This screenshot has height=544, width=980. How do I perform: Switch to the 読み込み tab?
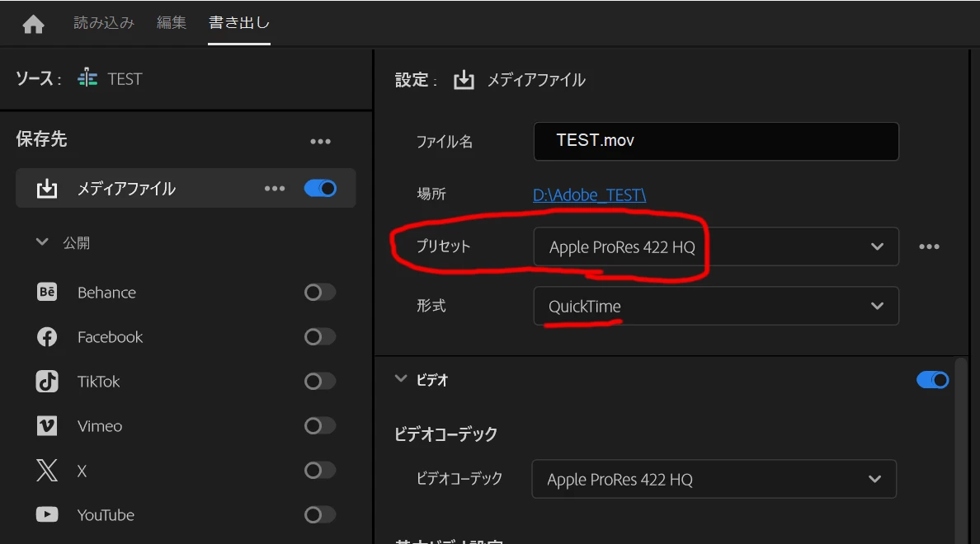point(104,23)
